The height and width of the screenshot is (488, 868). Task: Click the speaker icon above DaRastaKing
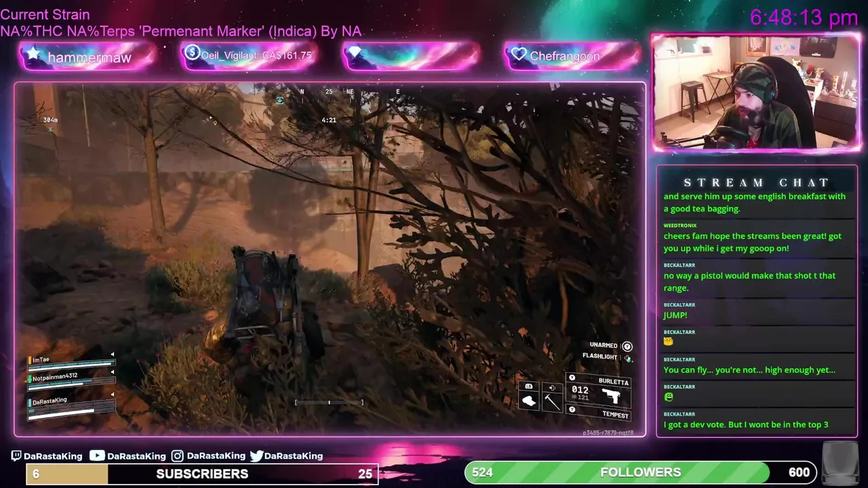coord(113,393)
